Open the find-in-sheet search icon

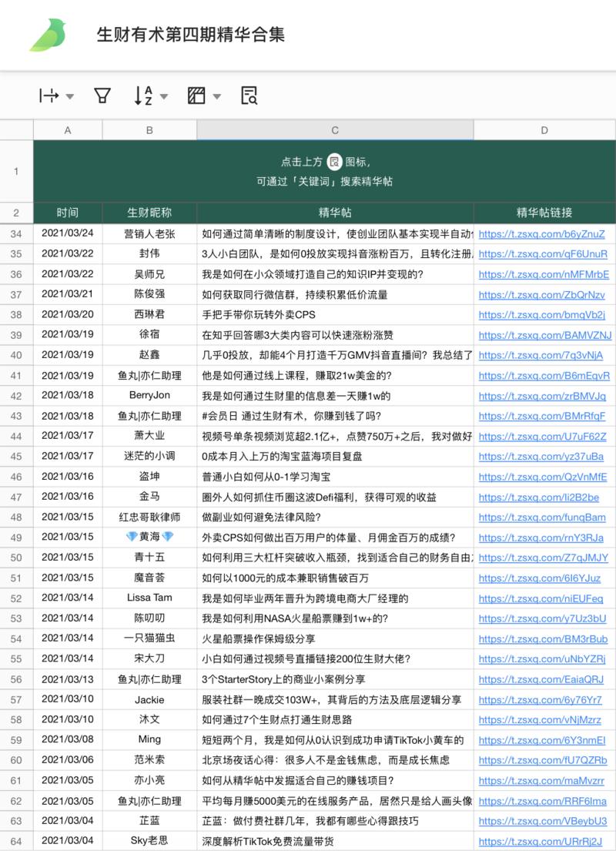coord(248,95)
